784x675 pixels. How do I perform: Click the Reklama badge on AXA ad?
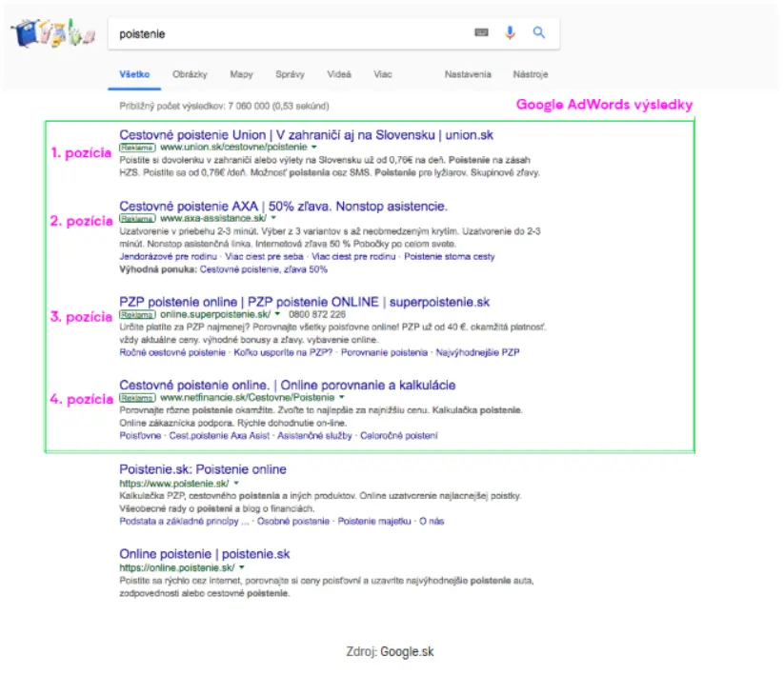point(137,218)
